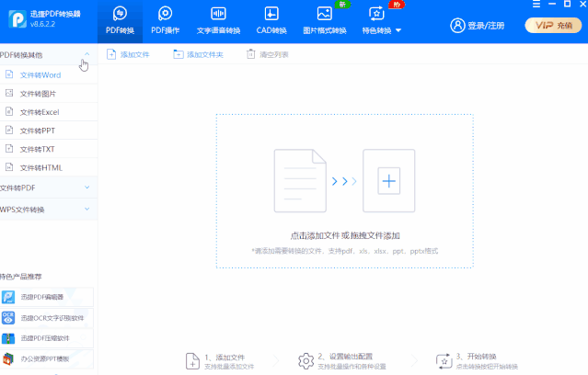Select 文件转Excel in sidebar
The image size is (588, 375).
pos(49,112)
